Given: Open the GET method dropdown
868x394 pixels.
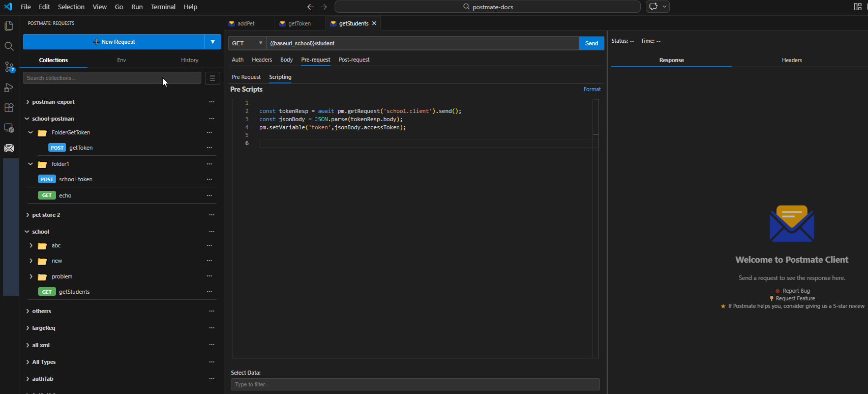Looking at the screenshot, I should click(247, 43).
